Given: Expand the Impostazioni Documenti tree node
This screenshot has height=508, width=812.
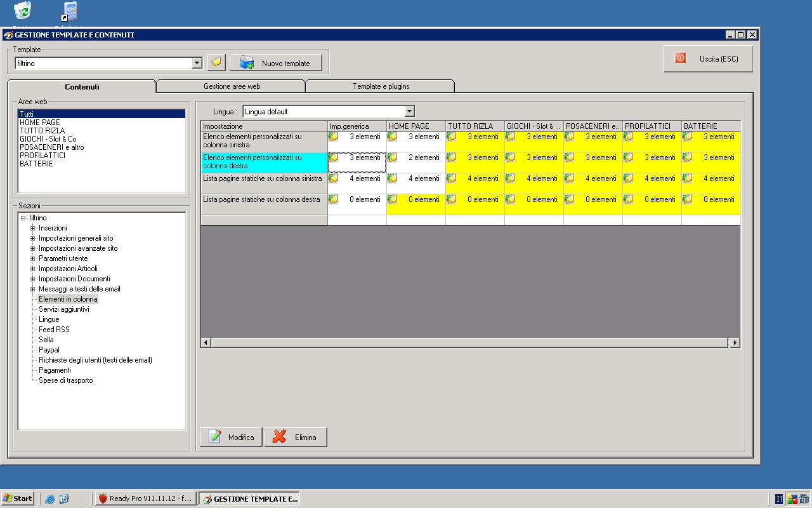Looking at the screenshot, I should (33, 279).
